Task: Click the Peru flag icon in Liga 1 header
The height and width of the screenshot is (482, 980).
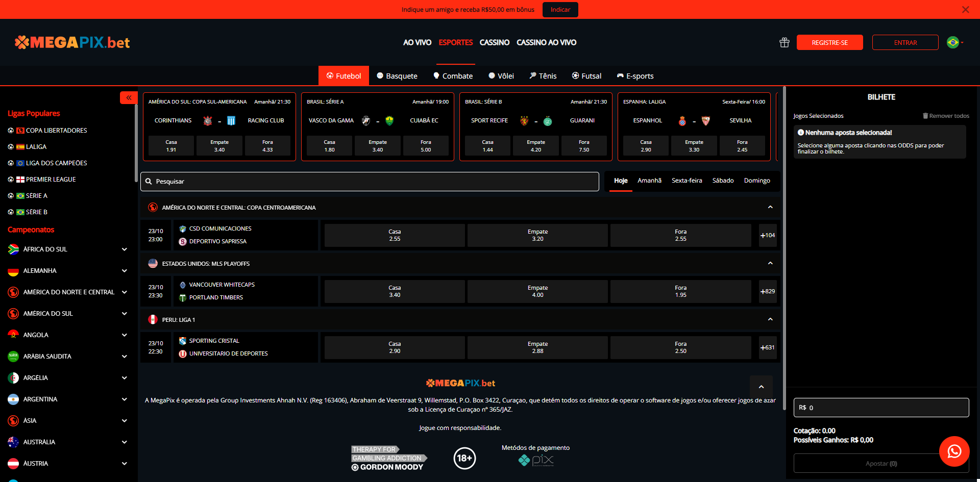Action: click(153, 319)
